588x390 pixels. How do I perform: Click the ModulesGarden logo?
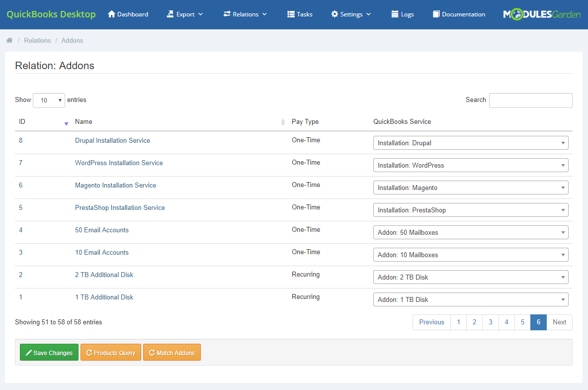pos(541,14)
